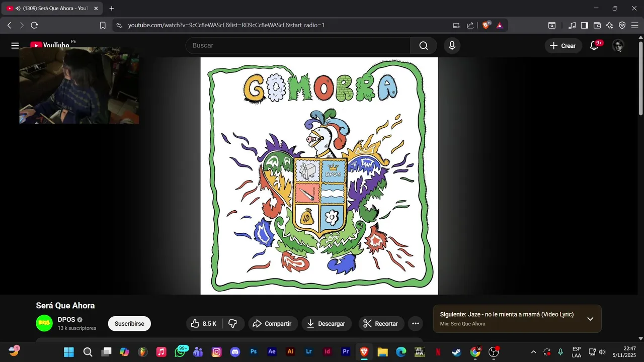Image resolution: width=644 pixels, height=362 pixels.
Task: Show hidden system tray icons chevron
Action: point(533,352)
